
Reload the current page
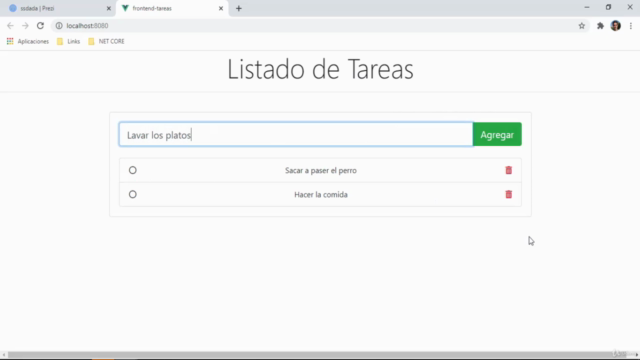click(40, 26)
